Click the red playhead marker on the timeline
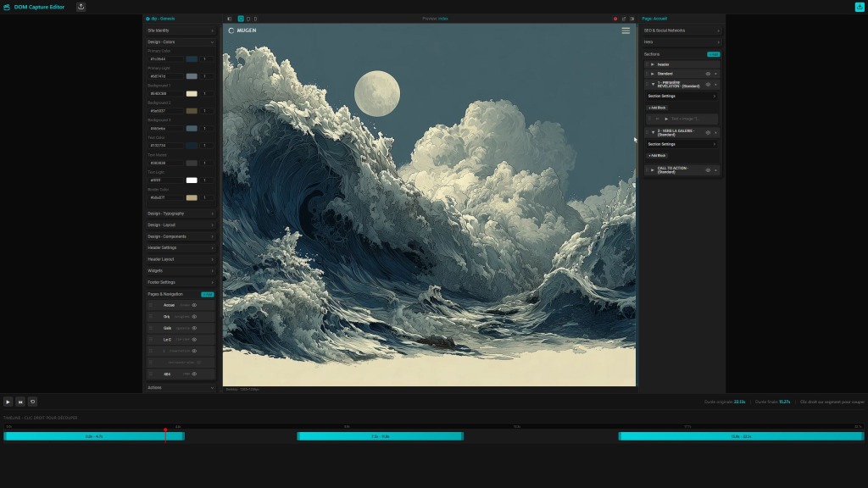Viewport: 868px width, 488px height. pos(165,431)
